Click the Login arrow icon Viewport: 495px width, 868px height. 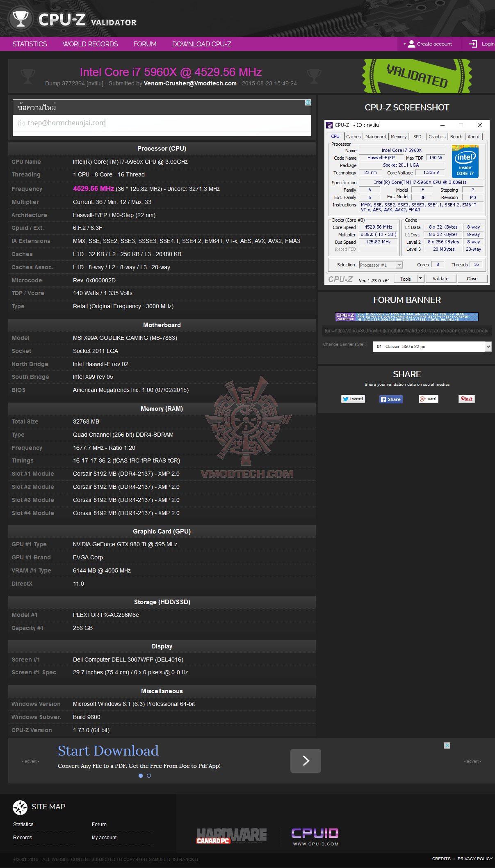click(473, 44)
